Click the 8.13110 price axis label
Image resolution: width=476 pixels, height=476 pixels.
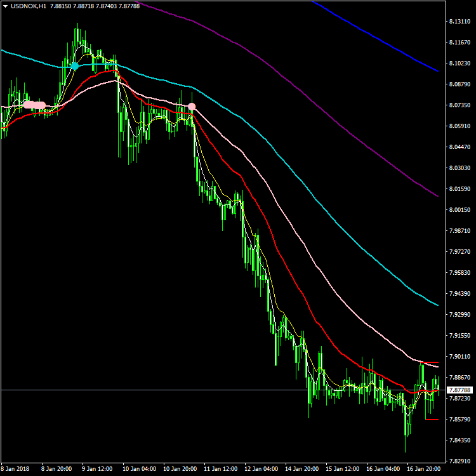(x=459, y=21)
